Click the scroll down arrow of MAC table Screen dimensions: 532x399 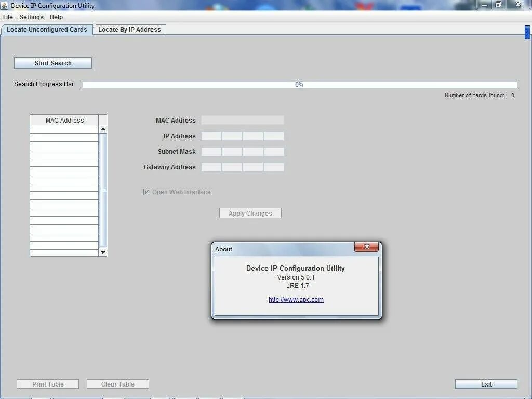pos(103,252)
